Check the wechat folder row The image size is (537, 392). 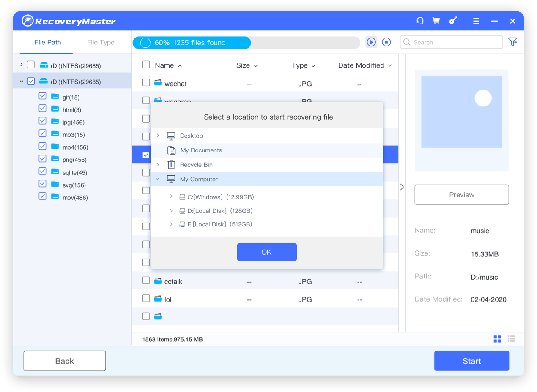(146, 82)
